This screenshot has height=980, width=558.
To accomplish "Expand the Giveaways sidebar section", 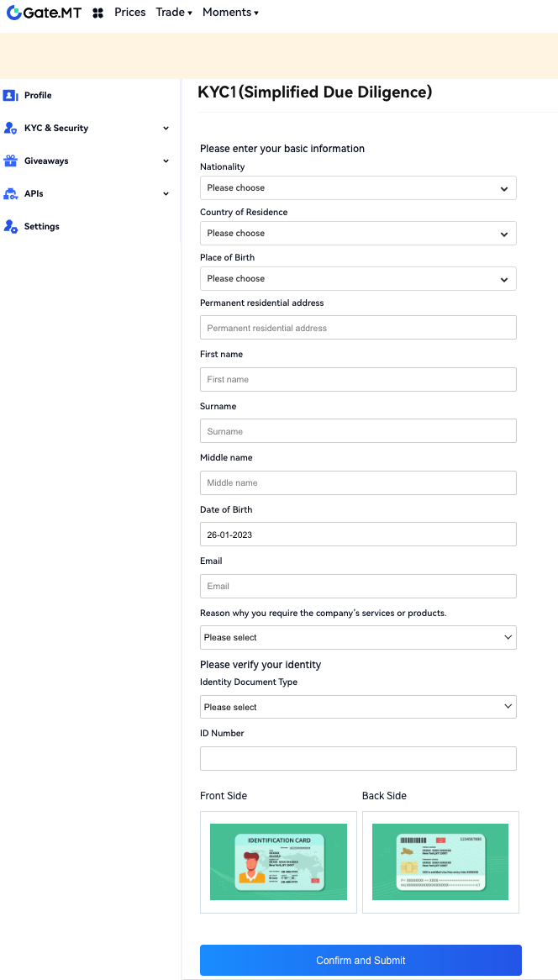I will click(166, 161).
